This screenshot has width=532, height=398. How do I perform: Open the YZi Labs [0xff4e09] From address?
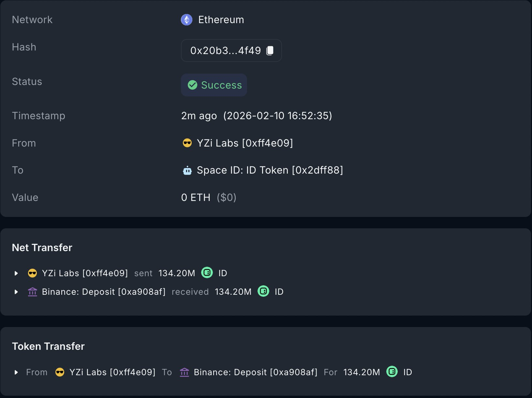click(245, 143)
